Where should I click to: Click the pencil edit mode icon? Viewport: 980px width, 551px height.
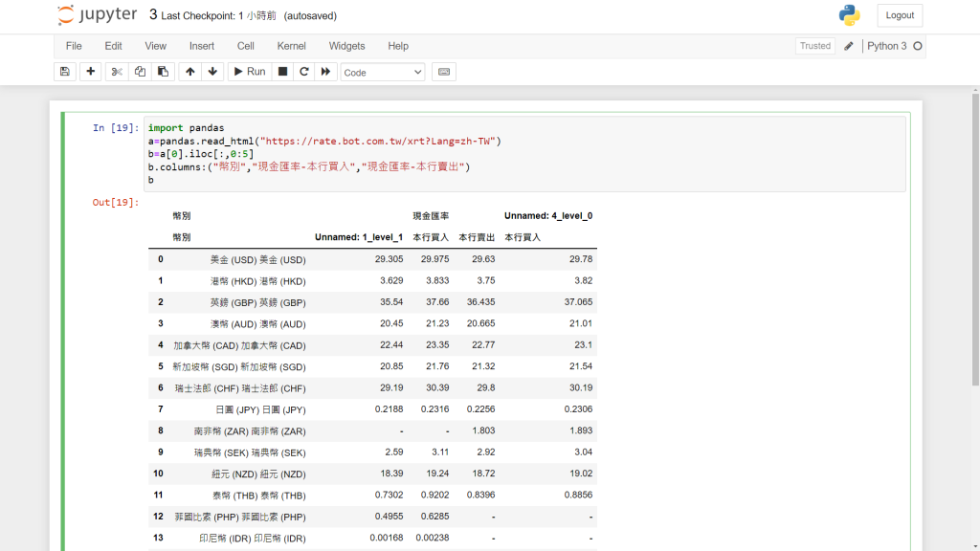[848, 46]
